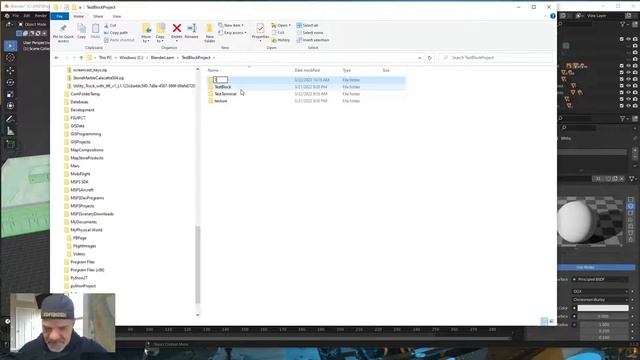Image resolution: width=640 pixels, height=360 pixels.
Task: Select Blender's Rotate tool
Action: (x=11, y=82)
